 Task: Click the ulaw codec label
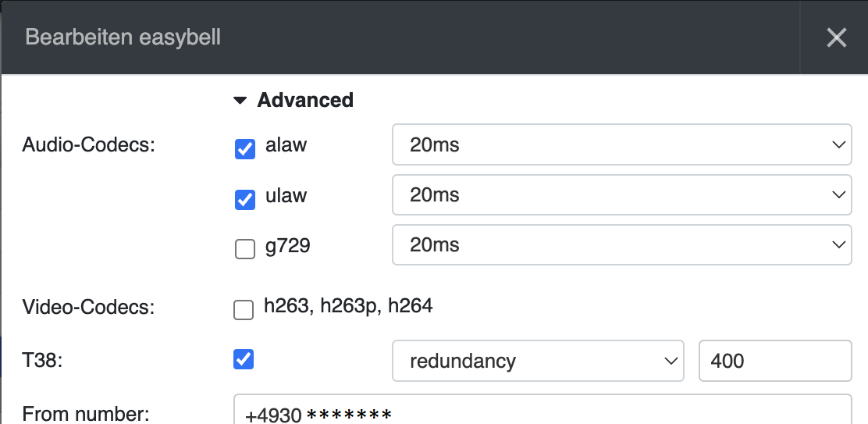(286, 195)
